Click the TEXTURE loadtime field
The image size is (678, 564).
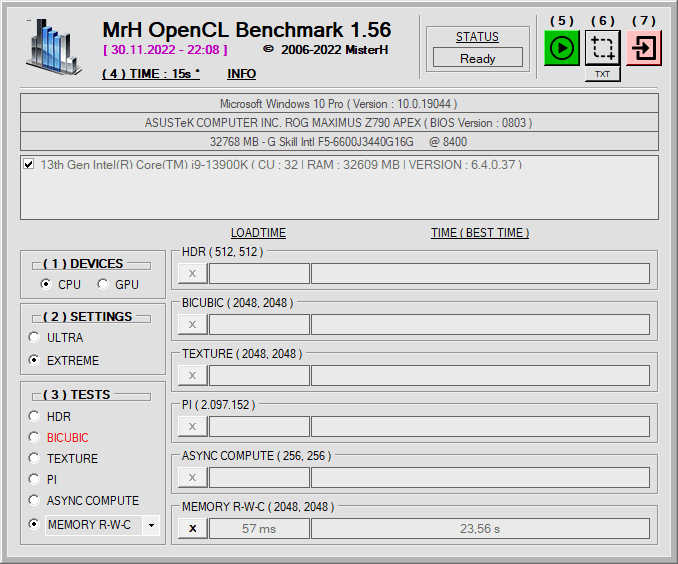[259, 375]
